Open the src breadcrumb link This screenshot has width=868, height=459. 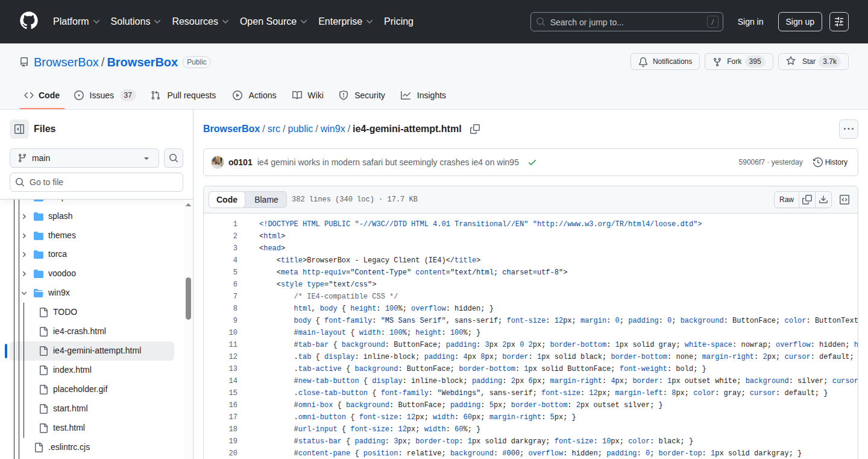274,129
